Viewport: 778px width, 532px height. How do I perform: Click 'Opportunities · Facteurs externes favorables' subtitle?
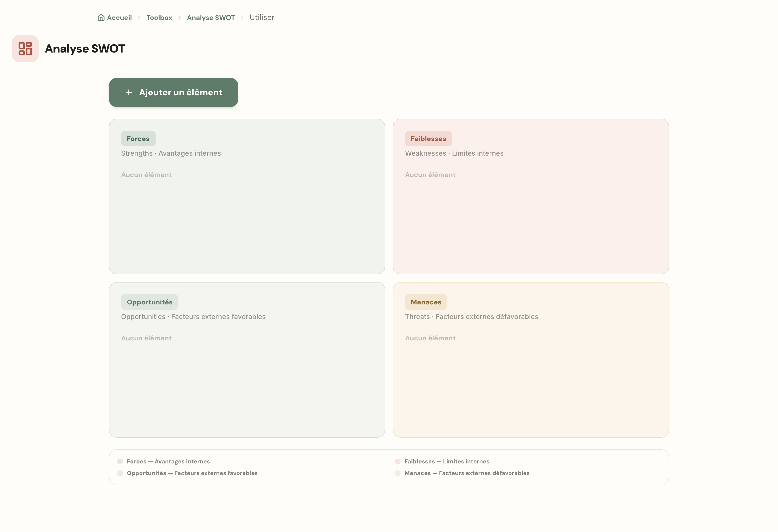[x=194, y=317]
